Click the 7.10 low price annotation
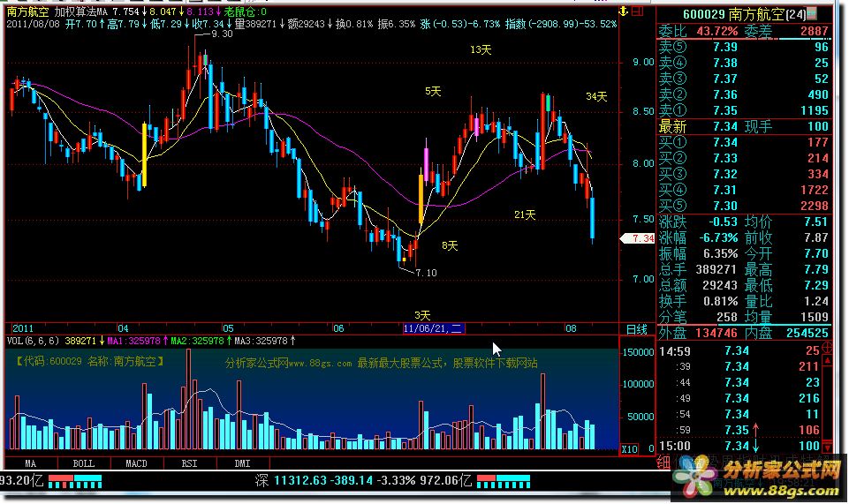 [426, 273]
